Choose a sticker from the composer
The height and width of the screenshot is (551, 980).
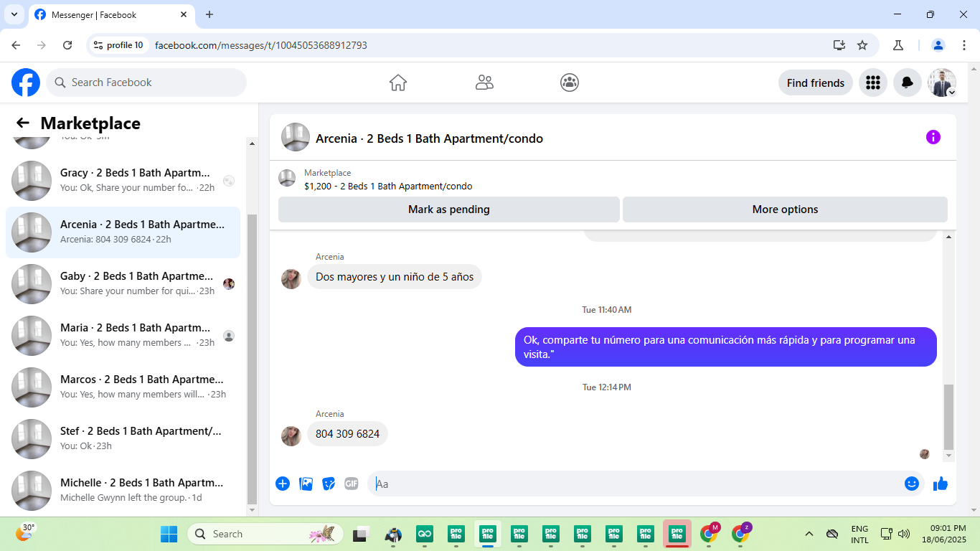(329, 484)
